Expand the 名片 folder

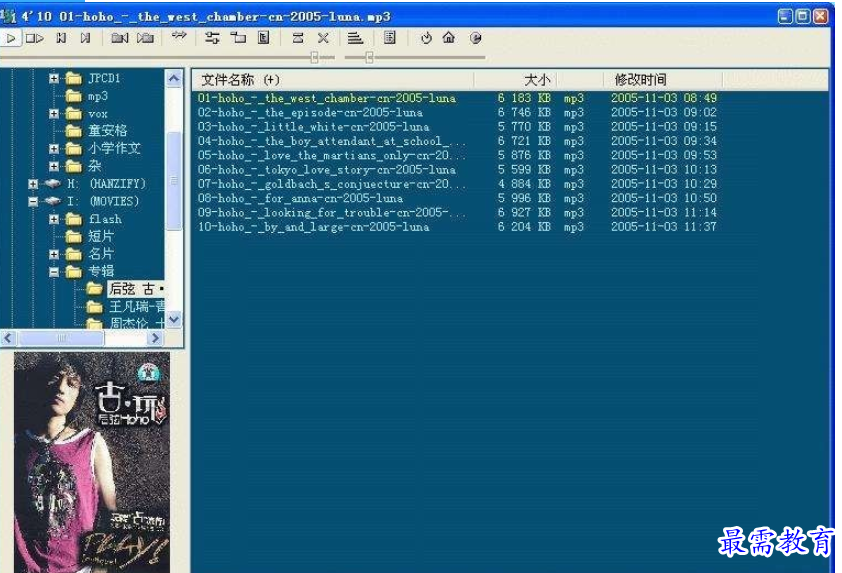click(54, 255)
